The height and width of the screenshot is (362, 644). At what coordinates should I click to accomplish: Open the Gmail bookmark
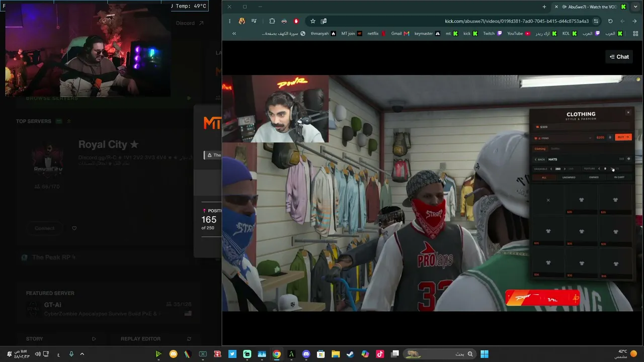pos(400,34)
